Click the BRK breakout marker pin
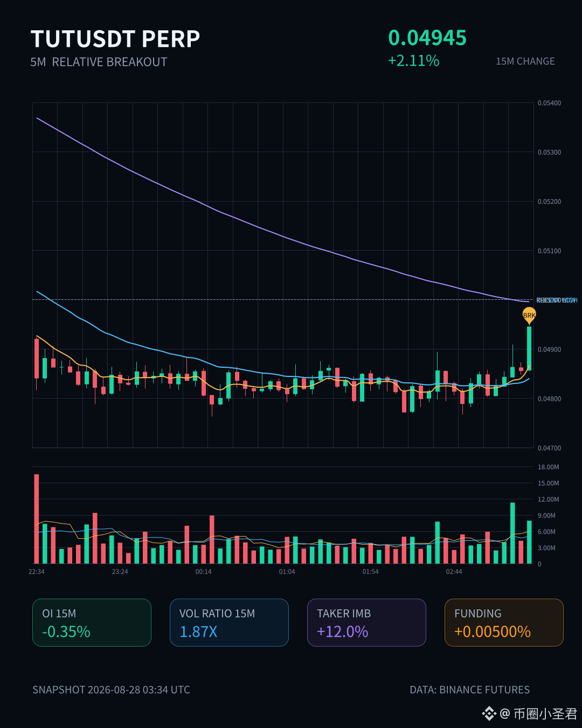 [x=529, y=315]
